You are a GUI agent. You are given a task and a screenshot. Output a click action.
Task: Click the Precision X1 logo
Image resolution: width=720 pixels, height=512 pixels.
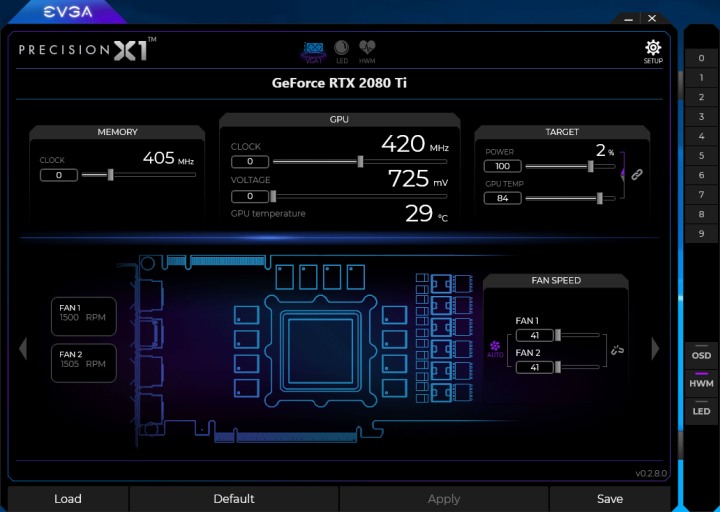pos(87,49)
